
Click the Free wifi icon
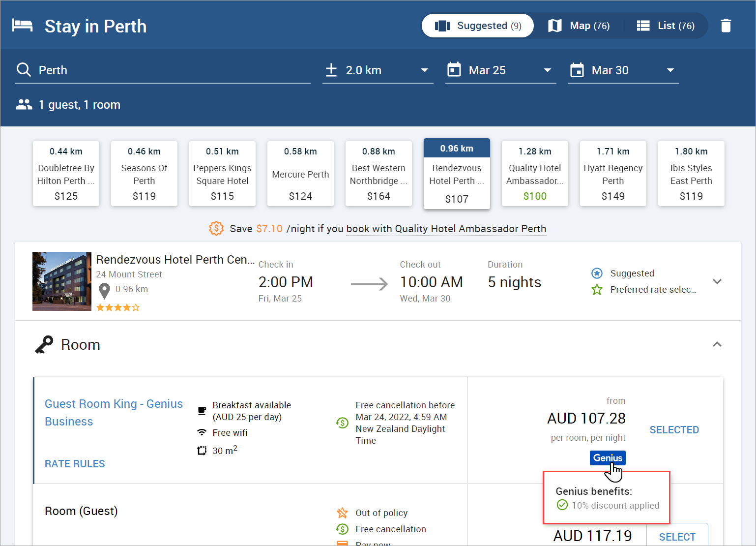point(202,432)
